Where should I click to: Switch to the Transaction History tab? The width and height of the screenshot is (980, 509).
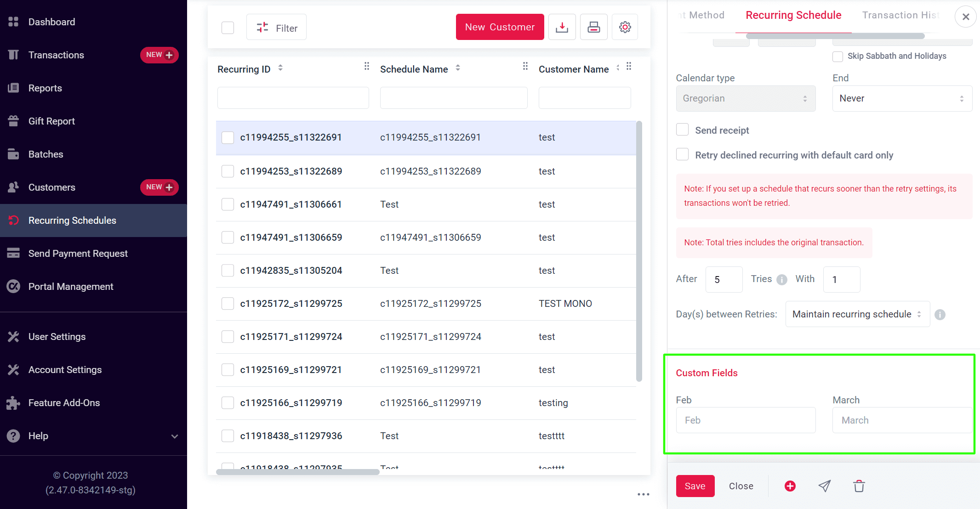point(900,15)
